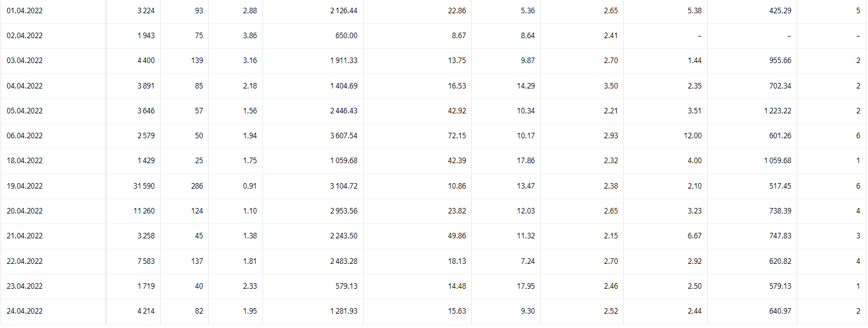
Task: Click the 20.04.2022 date cell
Action: point(25,211)
